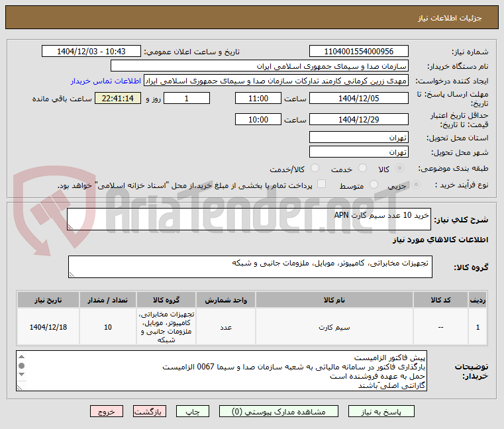Click the نام کالا column header

pyautogui.click(x=334, y=300)
